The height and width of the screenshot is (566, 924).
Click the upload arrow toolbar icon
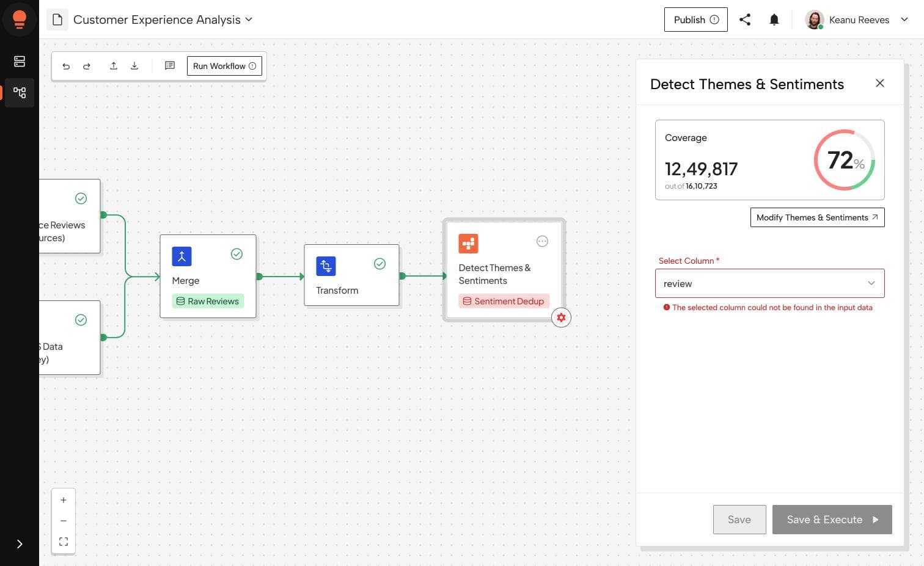pyautogui.click(x=114, y=66)
